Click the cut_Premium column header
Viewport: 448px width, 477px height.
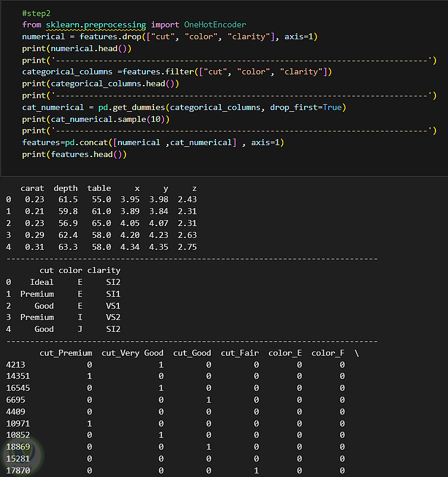pyautogui.click(x=65, y=353)
